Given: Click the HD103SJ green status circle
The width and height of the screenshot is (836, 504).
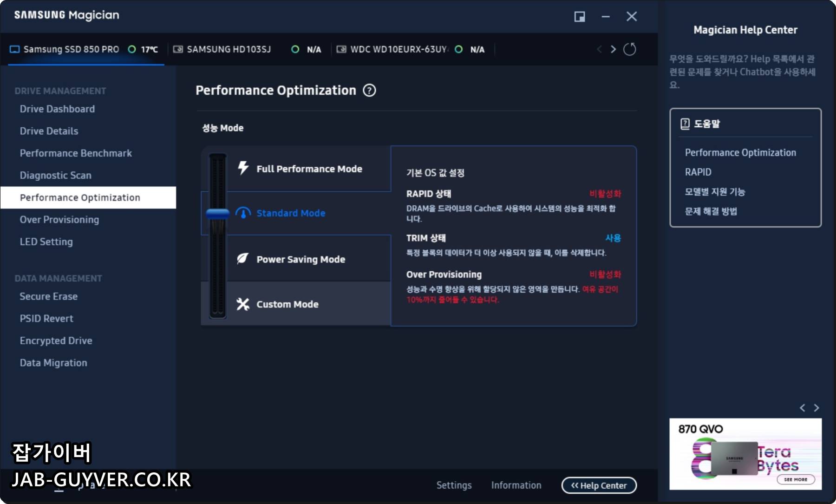Looking at the screenshot, I should tap(295, 49).
